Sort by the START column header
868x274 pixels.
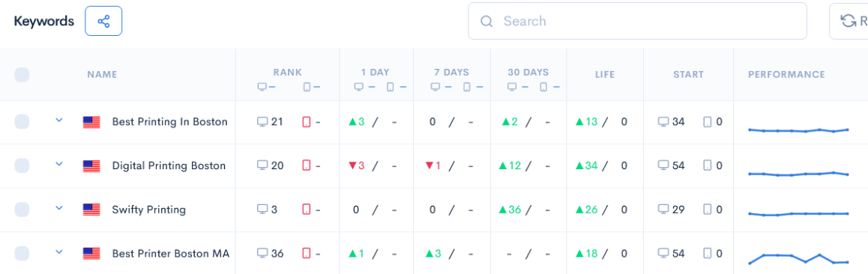coord(688,75)
